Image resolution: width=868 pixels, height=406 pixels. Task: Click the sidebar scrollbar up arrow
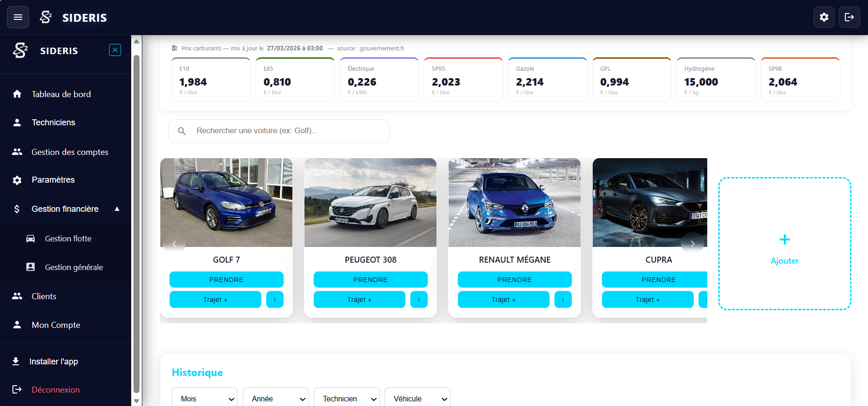(x=136, y=41)
